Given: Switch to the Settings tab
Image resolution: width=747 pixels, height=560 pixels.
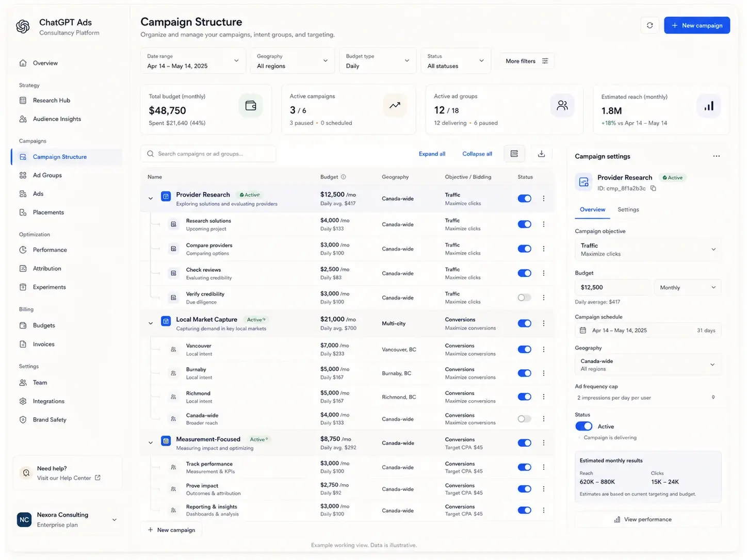Looking at the screenshot, I should [x=628, y=209].
